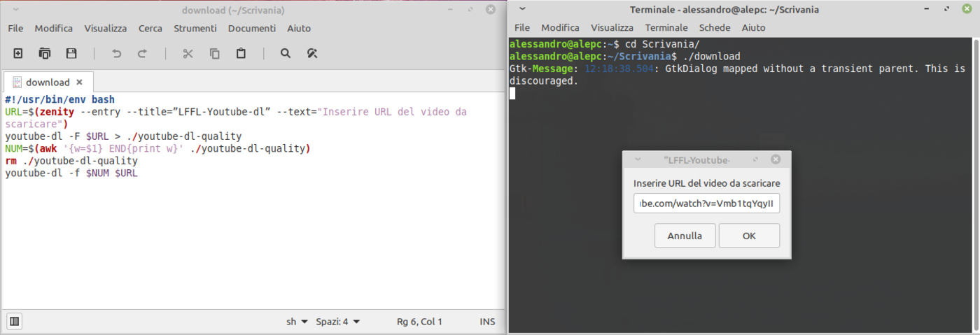
Task: Click the terminal './download' command line
Action: click(625, 56)
